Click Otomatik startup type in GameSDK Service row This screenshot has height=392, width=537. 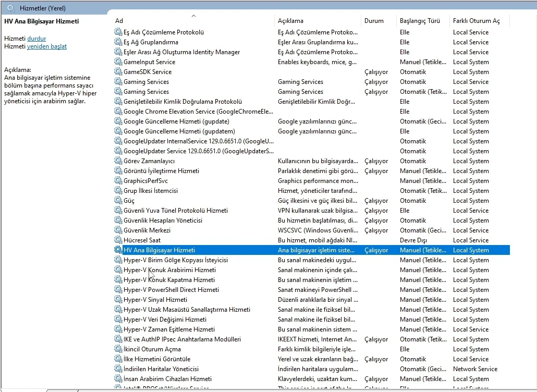tap(413, 72)
